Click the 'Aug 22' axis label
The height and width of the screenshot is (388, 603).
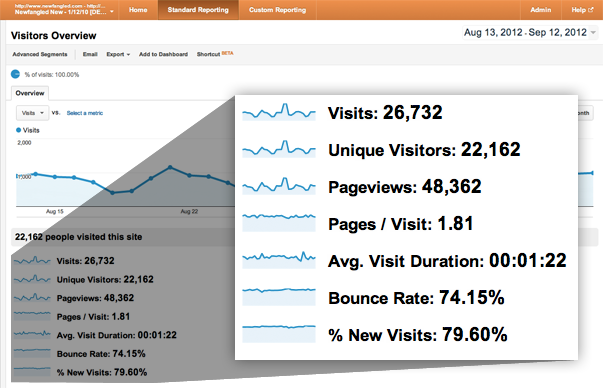click(189, 211)
